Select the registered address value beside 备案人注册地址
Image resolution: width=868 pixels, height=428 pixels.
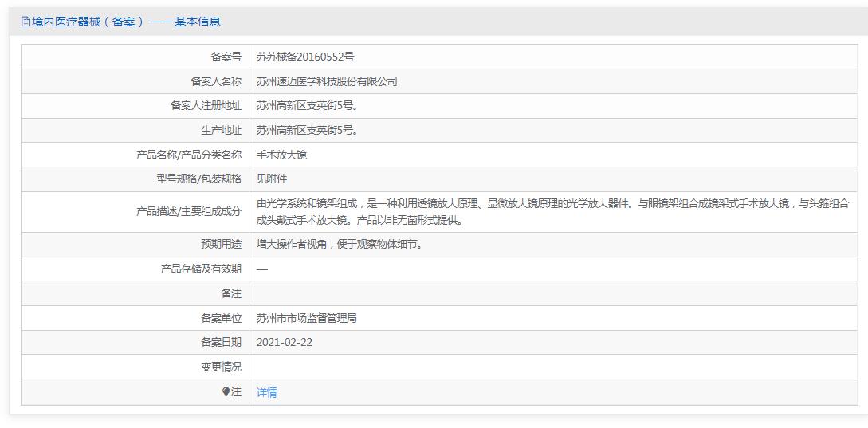coord(307,106)
